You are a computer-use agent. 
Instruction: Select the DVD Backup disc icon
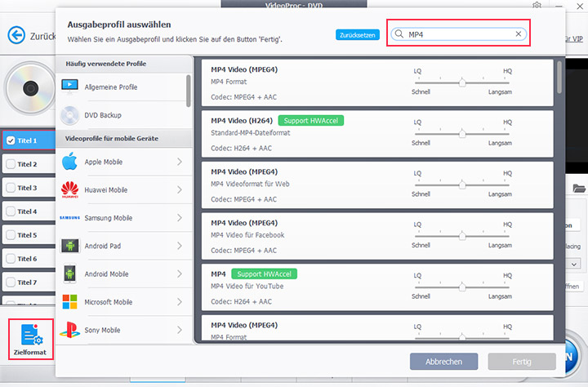(69, 115)
